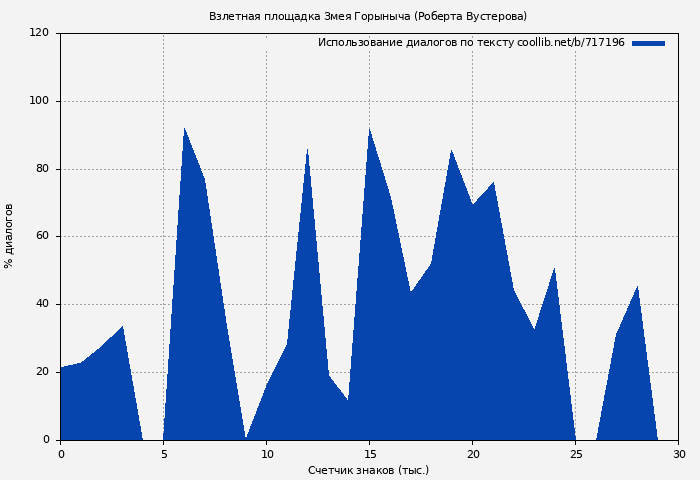Click the Y-axis label '% диалогов'
The image size is (700, 480).
9,236
